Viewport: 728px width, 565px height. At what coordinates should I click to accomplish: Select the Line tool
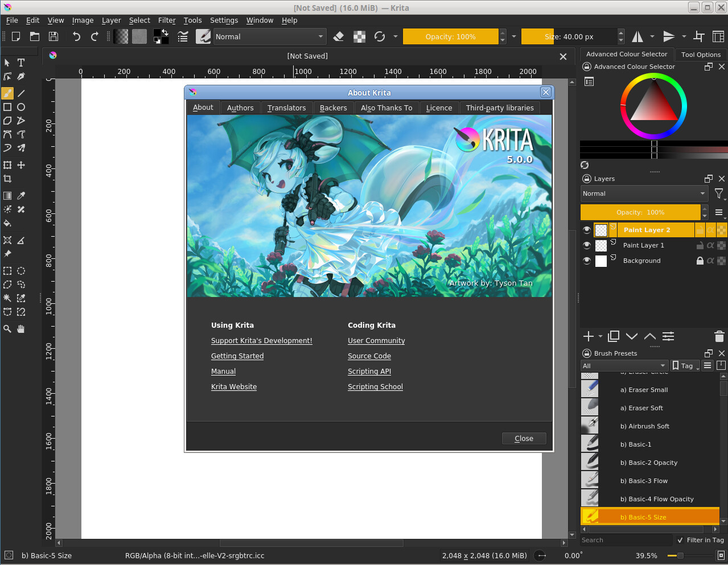(x=21, y=93)
